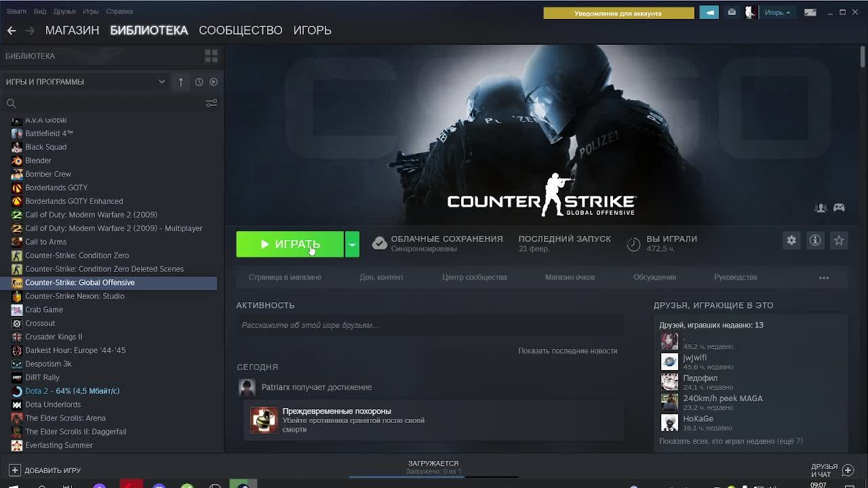Click БИБЛИОТЕКА home header in sidebar

(x=31, y=56)
